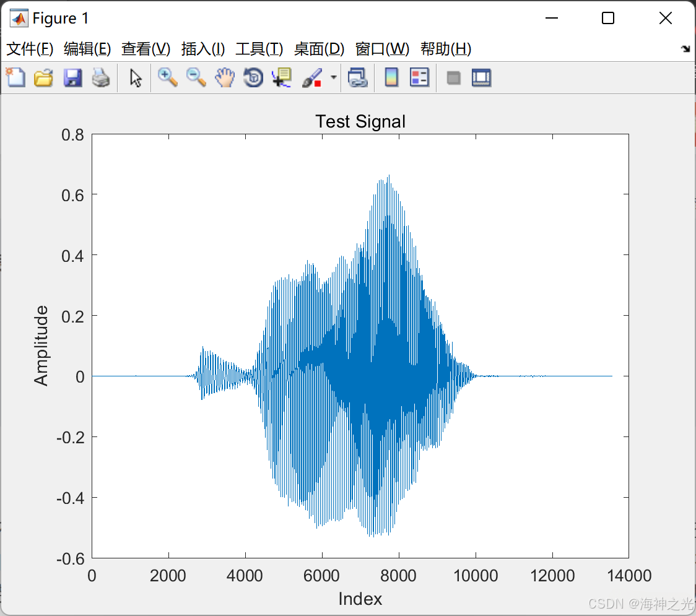The height and width of the screenshot is (616, 696).
Task: Click the x-axis tick label 8000
Action: tap(398, 576)
